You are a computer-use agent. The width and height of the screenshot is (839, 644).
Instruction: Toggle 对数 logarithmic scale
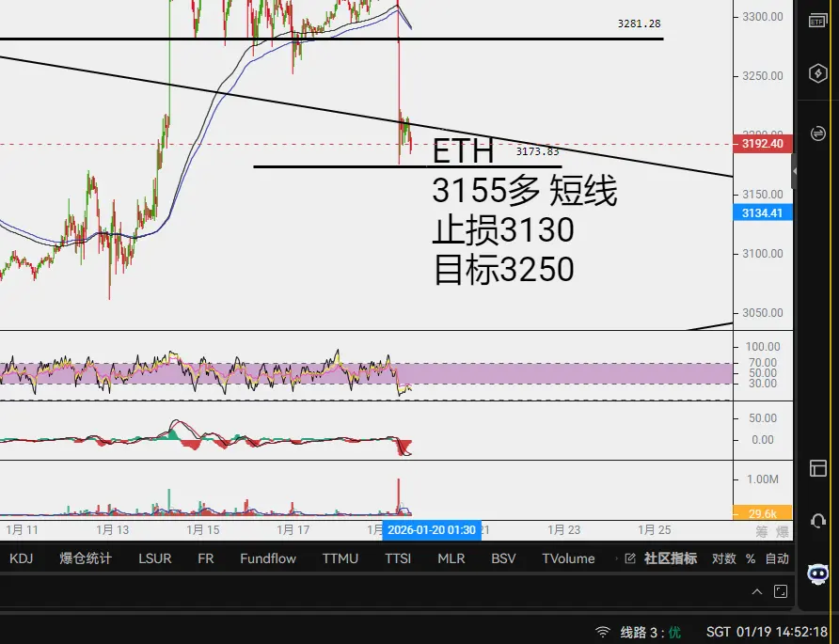pyautogui.click(x=724, y=558)
